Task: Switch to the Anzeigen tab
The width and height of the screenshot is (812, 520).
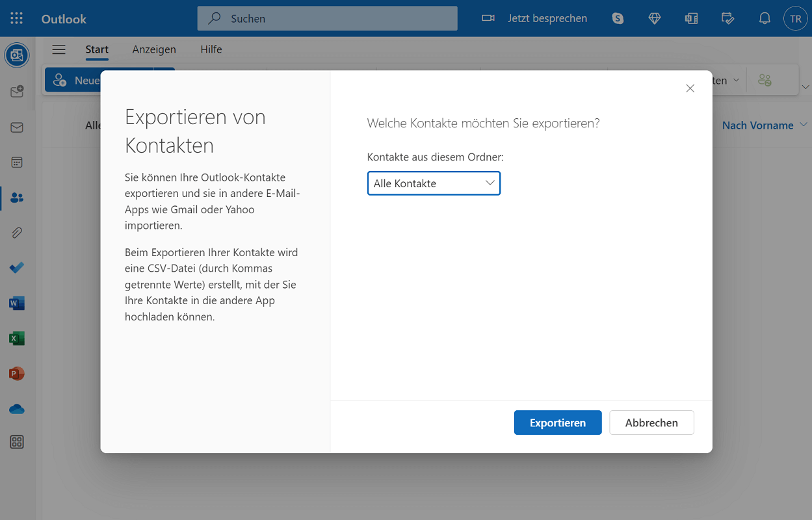Action: tap(154, 49)
